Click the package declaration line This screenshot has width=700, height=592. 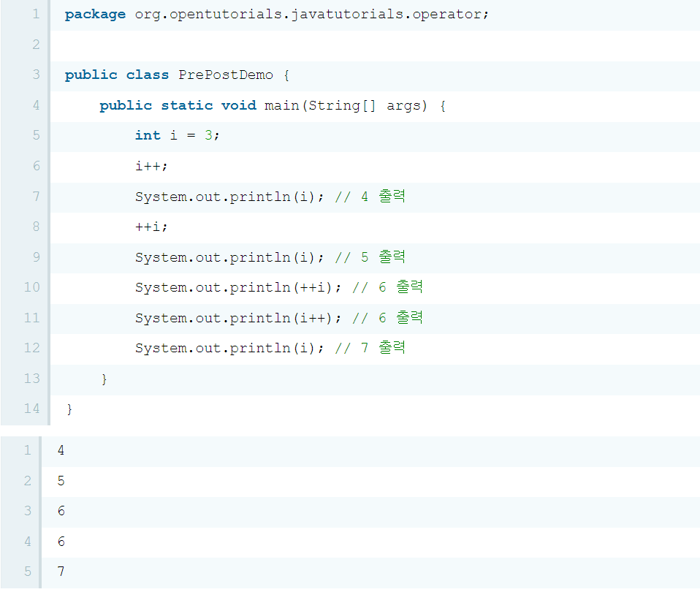click(x=277, y=15)
